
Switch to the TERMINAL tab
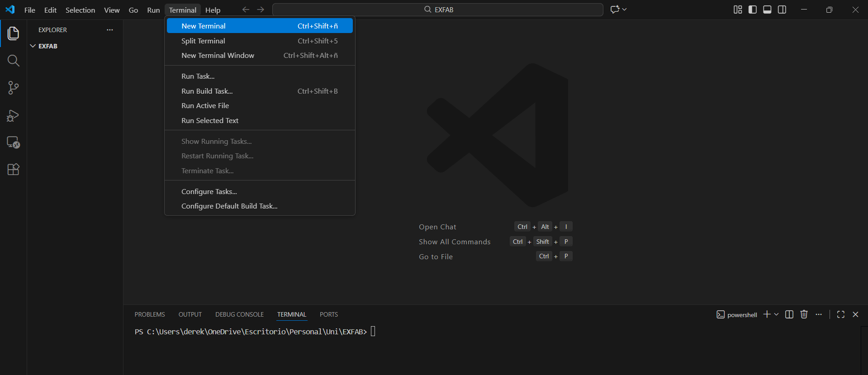pos(292,314)
